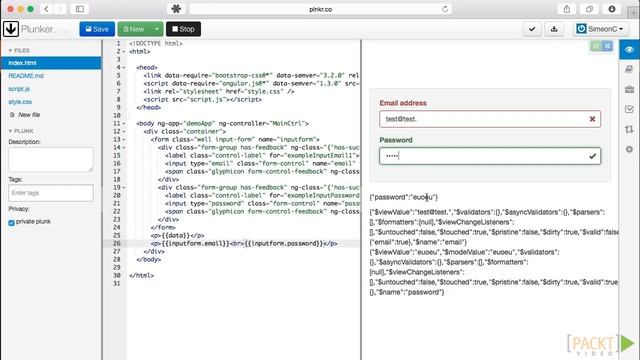This screenshot has height=360, width=640.
Task: Save the current plunk
Action: pyautogui.click(x=97, y=29)
